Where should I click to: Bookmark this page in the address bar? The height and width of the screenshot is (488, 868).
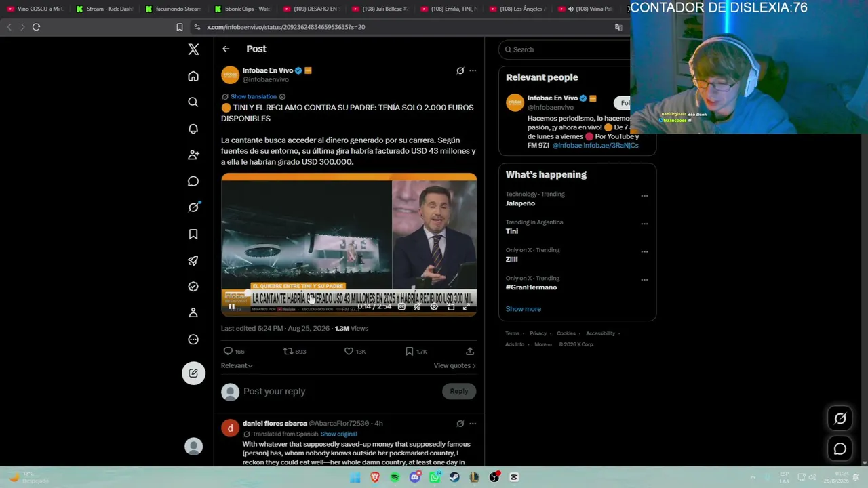[x=179, y=27]
